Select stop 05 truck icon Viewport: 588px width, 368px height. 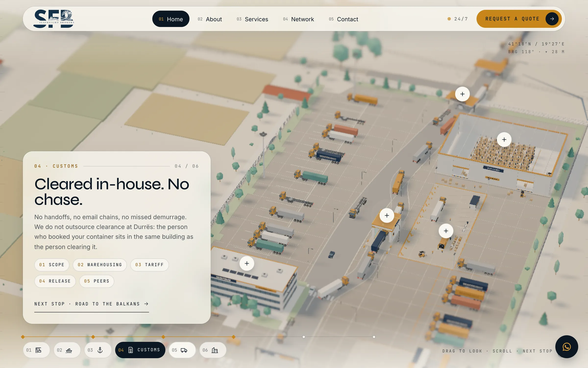pos(182,350)
